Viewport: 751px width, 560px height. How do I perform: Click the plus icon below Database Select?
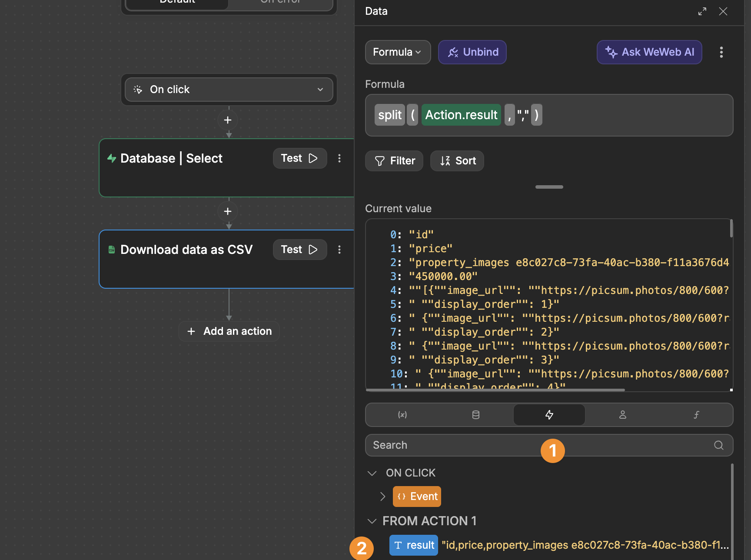[x=228, y=211]
